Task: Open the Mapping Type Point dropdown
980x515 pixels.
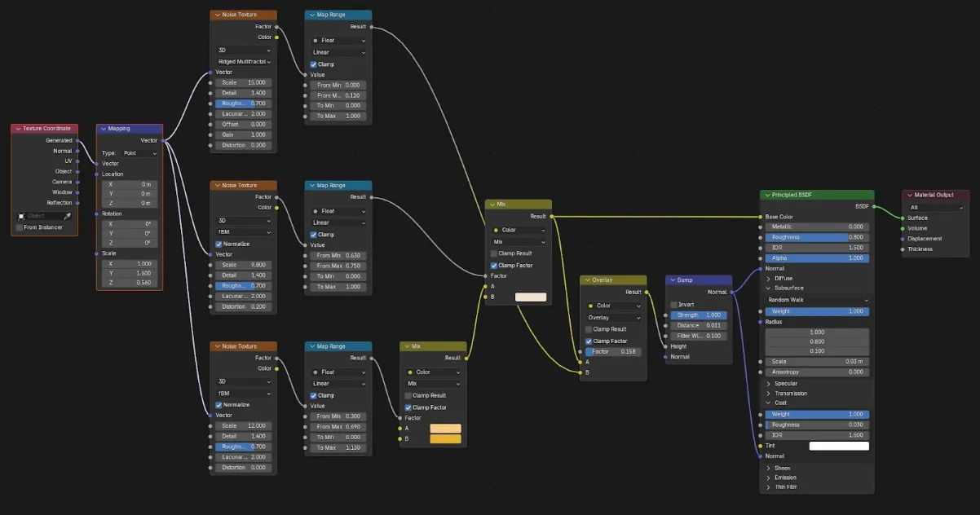Action: pos(139,153)
